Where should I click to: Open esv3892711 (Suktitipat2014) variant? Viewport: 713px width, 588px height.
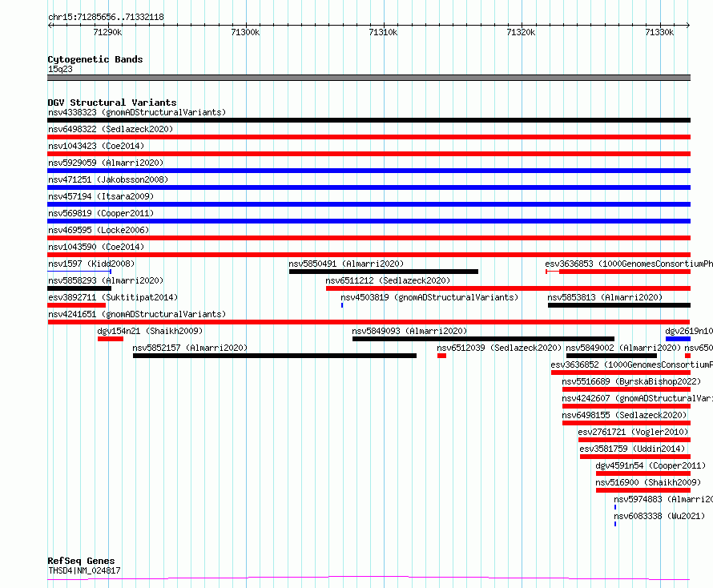coord(113,297)
